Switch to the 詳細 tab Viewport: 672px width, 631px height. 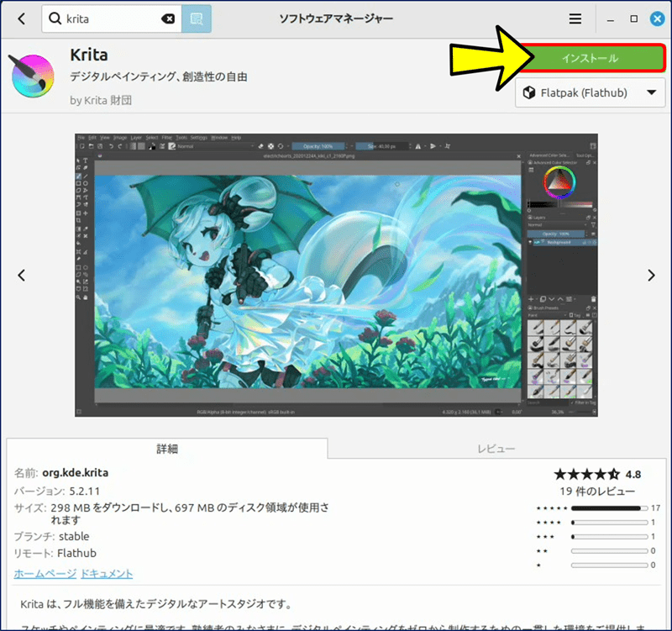click(x=167, y=449)
